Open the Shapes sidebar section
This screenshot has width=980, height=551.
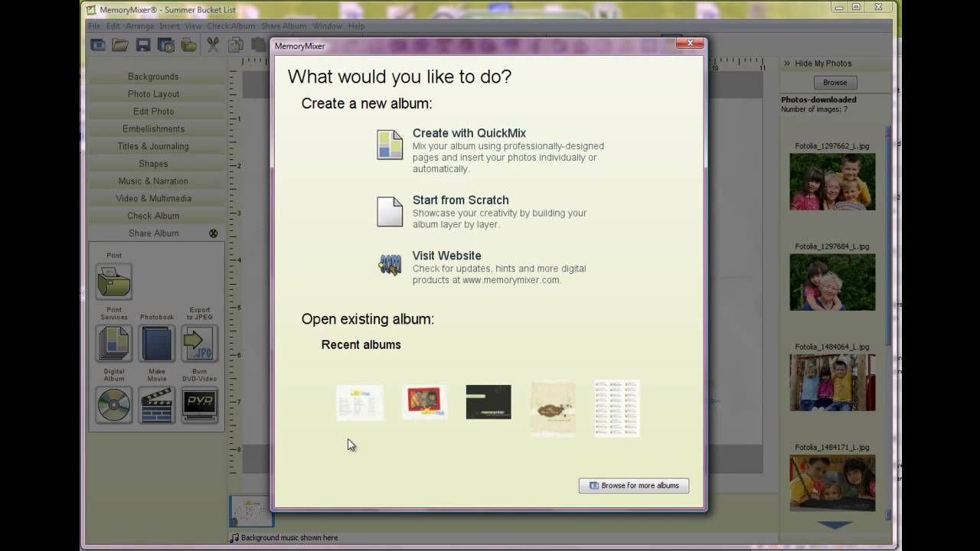coord(155,164)
